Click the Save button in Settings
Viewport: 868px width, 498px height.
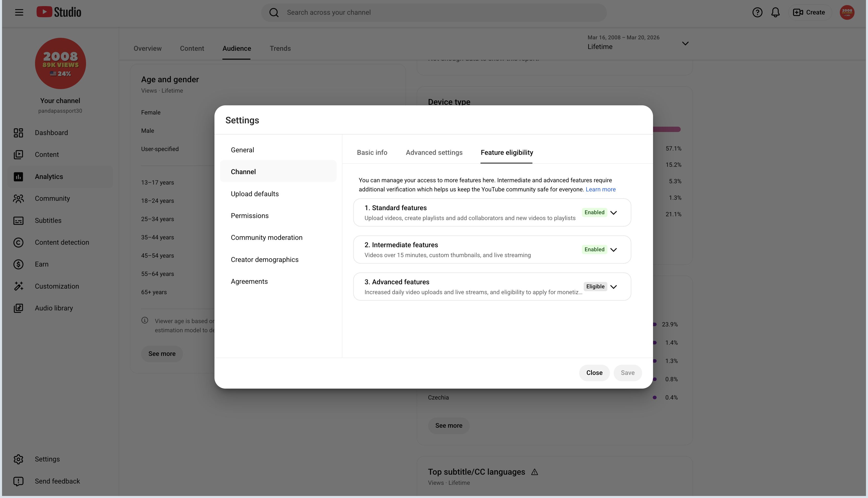point(628,373)
